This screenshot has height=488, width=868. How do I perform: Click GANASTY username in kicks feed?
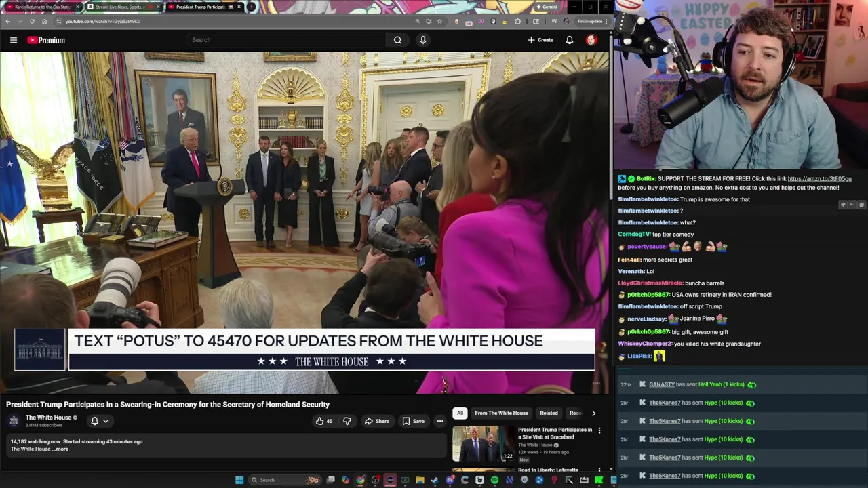[662, 384]
